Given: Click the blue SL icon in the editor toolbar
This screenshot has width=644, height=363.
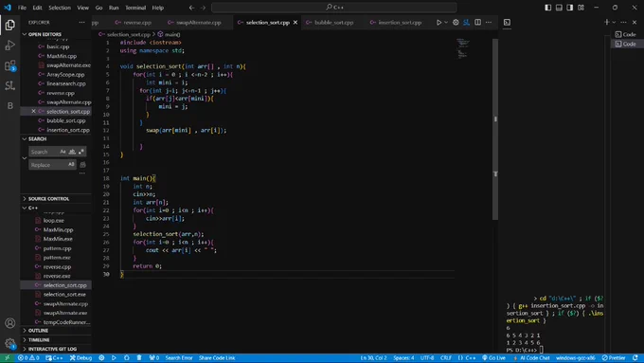Looking at the screenshot, I should pyautogui.click(x=466, y=22).
